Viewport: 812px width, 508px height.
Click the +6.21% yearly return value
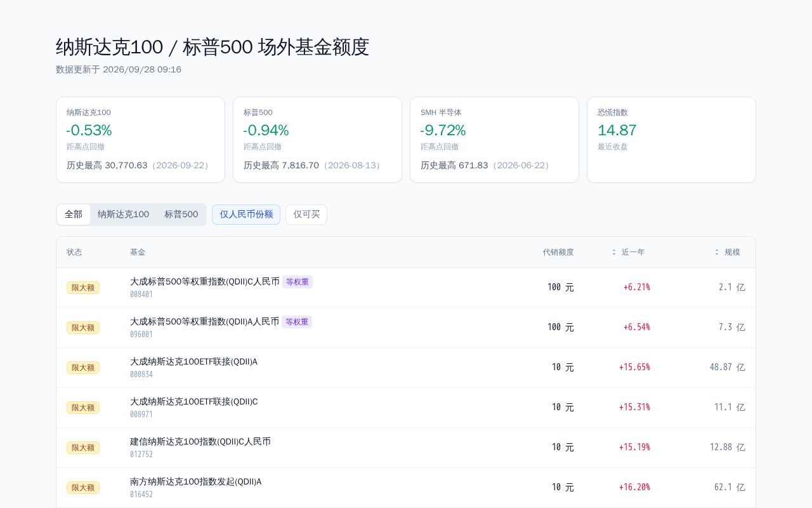(x=636, y=287)
